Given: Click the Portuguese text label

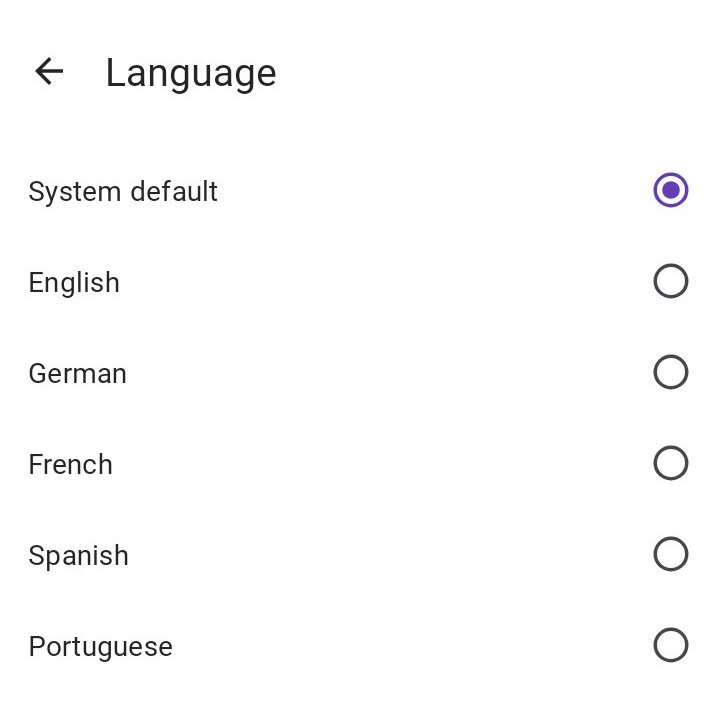Looking at the screenshot, I should coord(100,647).
